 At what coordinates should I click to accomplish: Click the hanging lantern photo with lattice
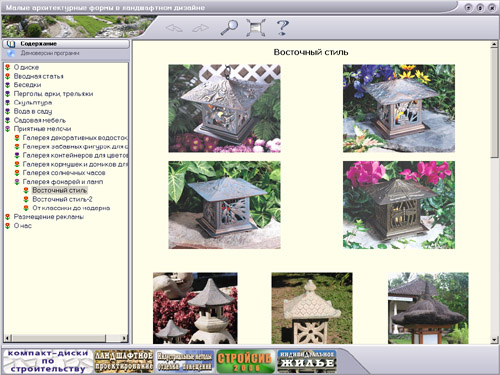tap(224, 108)
